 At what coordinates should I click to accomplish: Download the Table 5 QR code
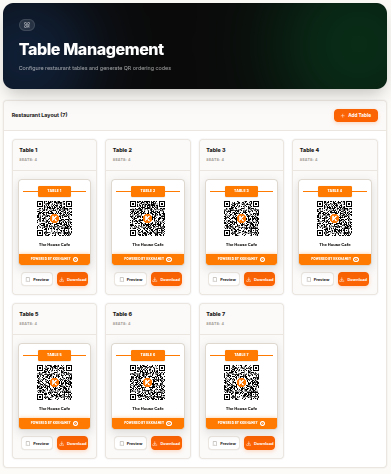[x=72, y=443]
